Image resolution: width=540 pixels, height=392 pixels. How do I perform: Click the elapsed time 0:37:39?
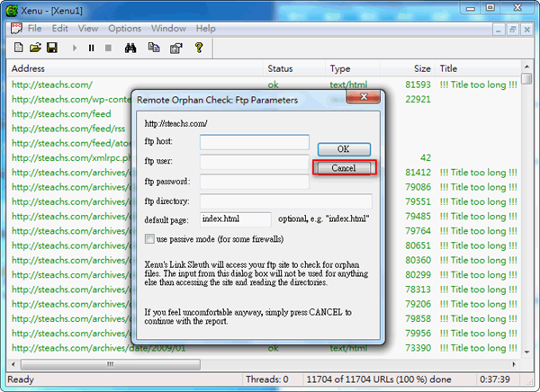[x=495, y=379]
